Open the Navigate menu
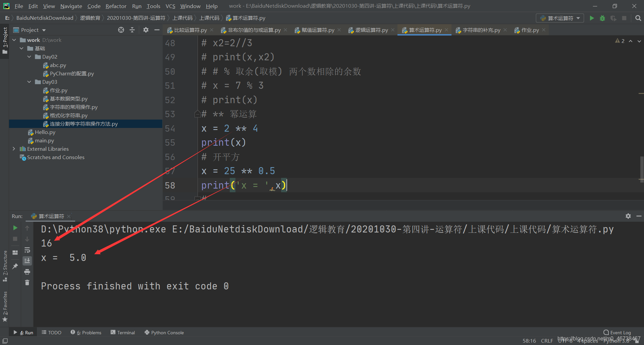Screen dimensions: 644x345 (x=71, y=6)
